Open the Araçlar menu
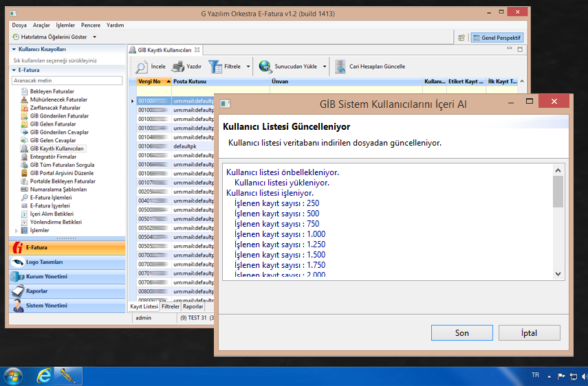This screenshot has height=386, width=588. (41, 25)
